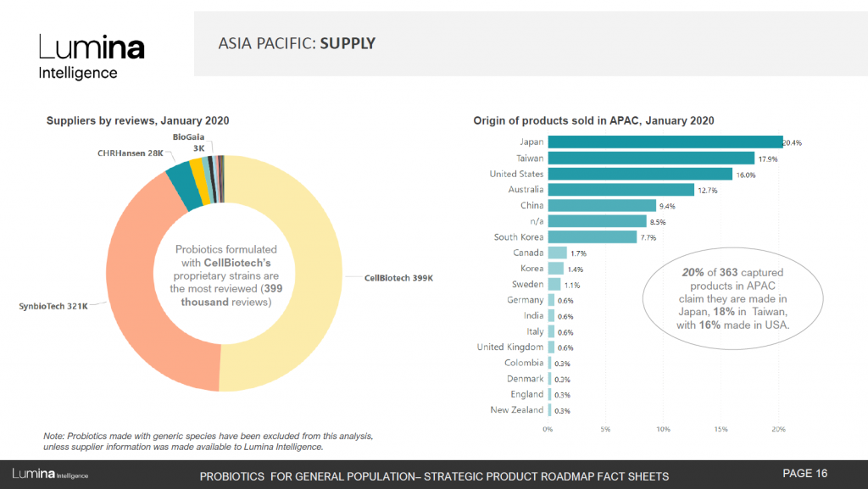Click the Australia bar
The width and height of the screenshot is (868, 489).
621,190
